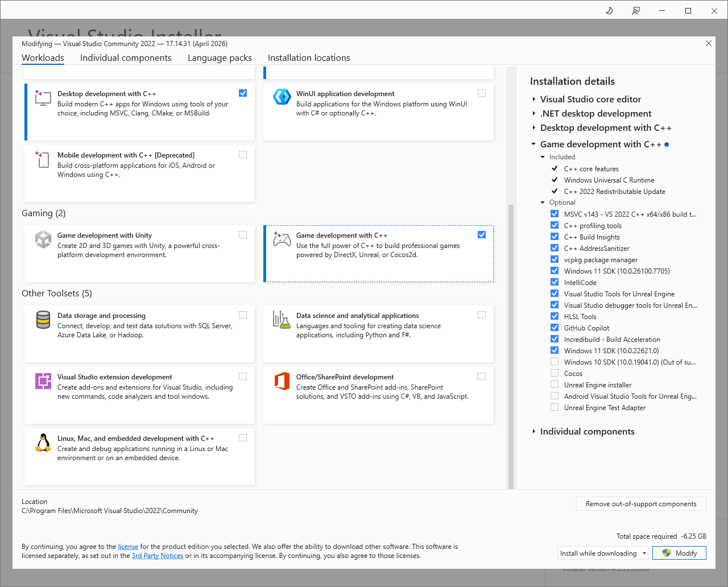Screen dimensions: 728x587
Task: Check Linux, Mac, and embedded development workload
Action: click(243, 438)
